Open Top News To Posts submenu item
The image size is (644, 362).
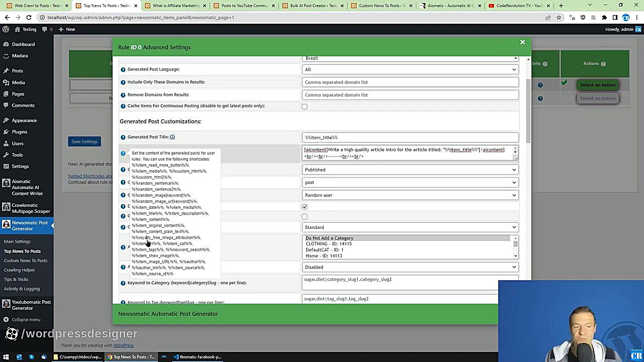click(x=22, y=251)
